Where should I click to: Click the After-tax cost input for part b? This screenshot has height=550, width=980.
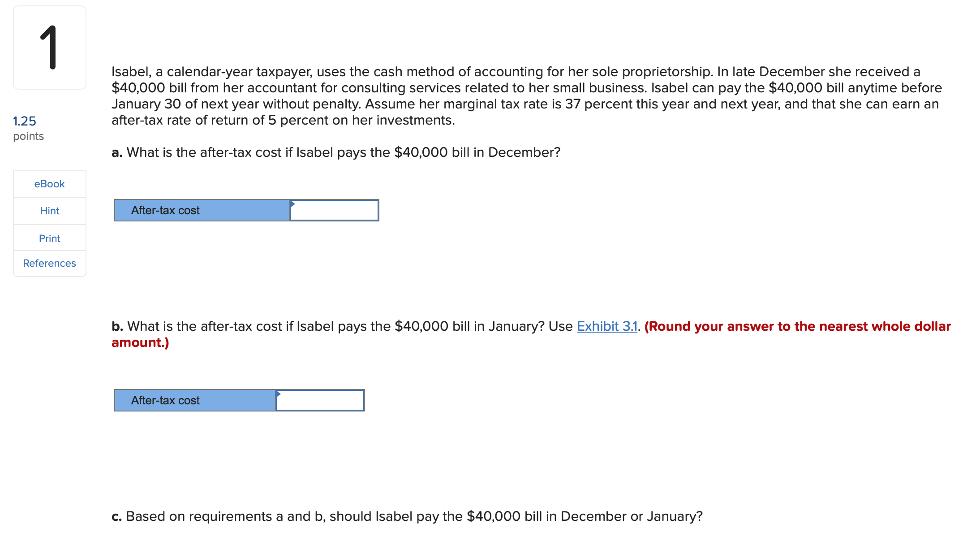pos(319,400)
